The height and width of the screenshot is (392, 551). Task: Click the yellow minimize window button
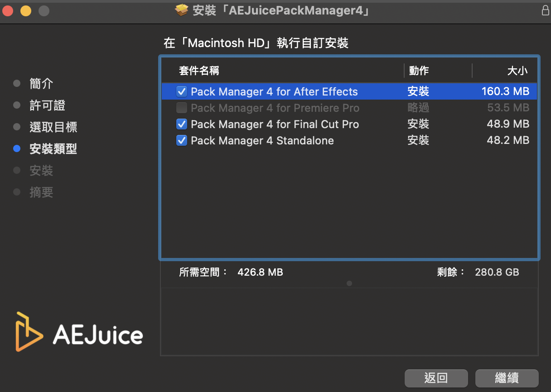(x=26, y=11)
